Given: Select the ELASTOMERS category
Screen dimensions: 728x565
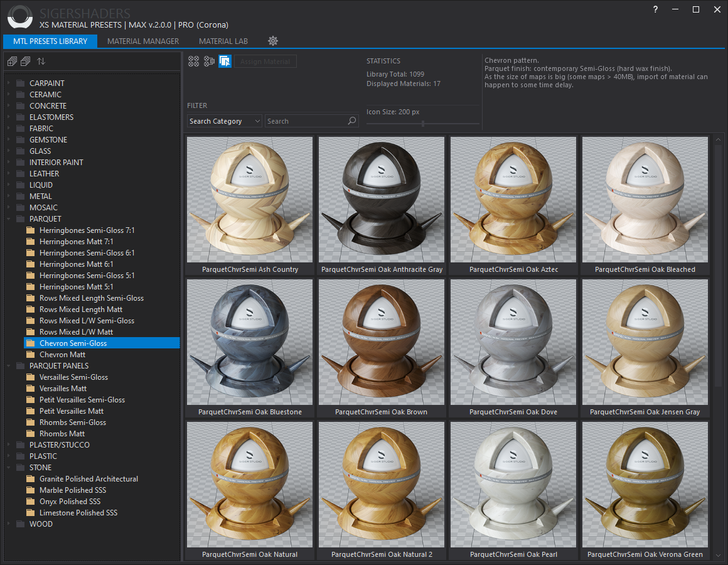Looking at the screenshot, I should [x=51, y=117].
